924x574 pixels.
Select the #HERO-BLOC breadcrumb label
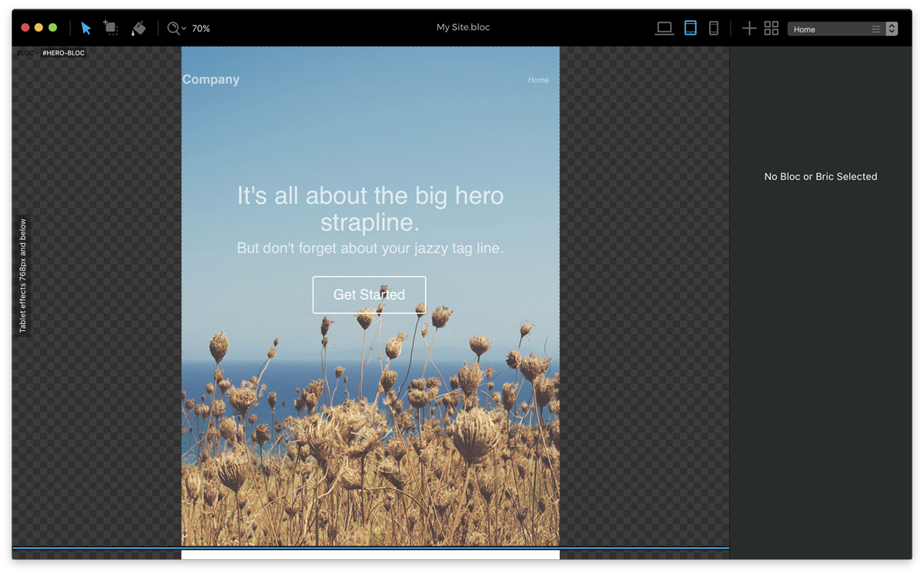coord(63,53)
